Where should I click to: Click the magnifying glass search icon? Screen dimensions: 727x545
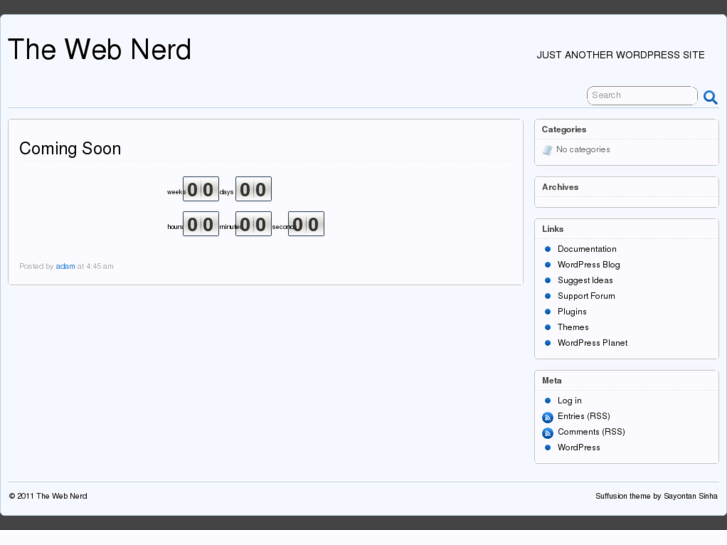pyautogui.click(x=710, y=97)
